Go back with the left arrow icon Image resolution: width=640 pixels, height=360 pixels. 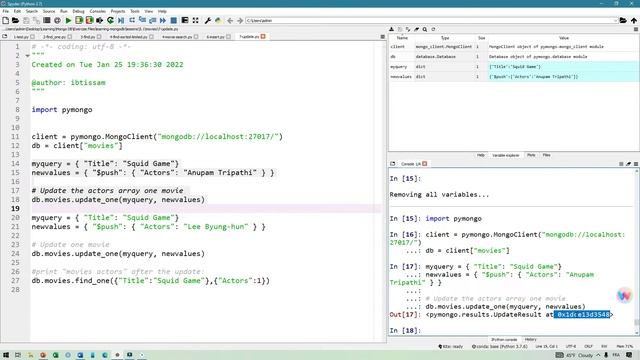pyautogui.click(x=230, y=20)
